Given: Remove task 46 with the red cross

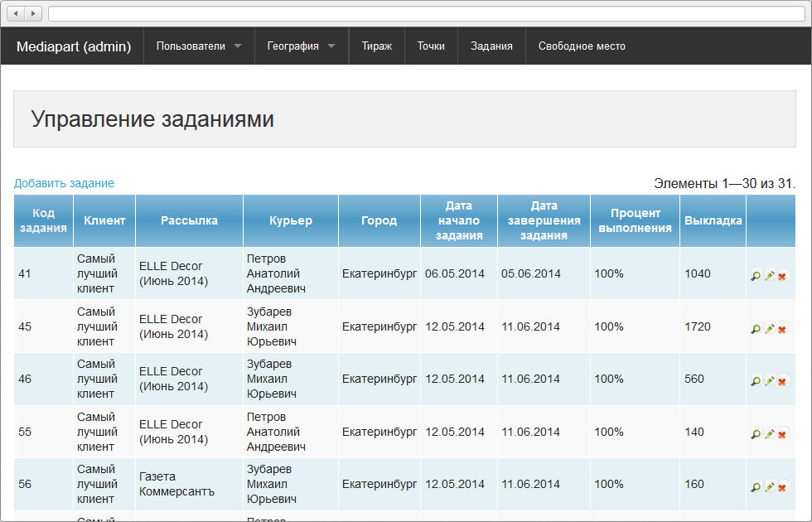Looking at the screenshot, I should coord(782,381).
